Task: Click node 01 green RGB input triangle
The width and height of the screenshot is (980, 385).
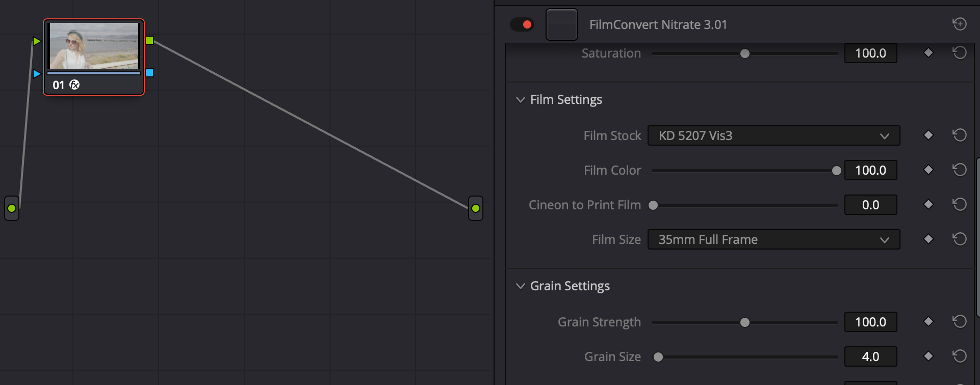Action: 37,41
